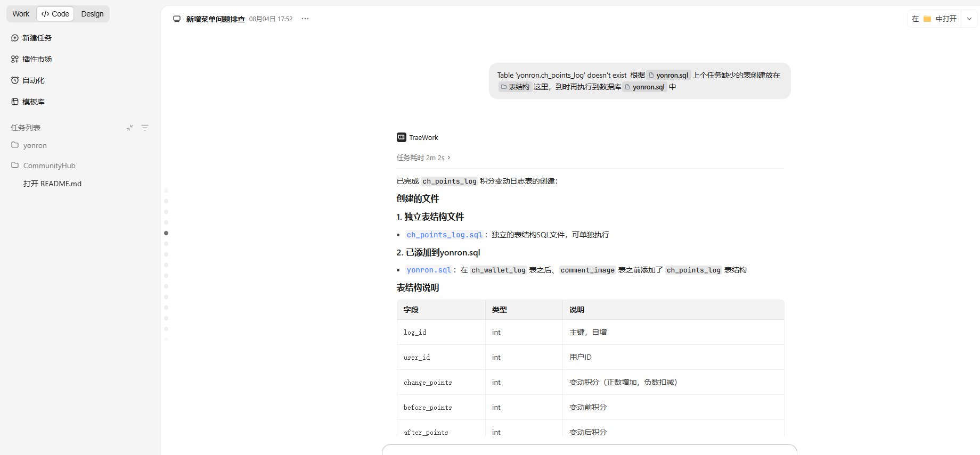Click CommunityHub folder icon
The image size is (980, 455).
pyautogui.click(x=15, y=165)
